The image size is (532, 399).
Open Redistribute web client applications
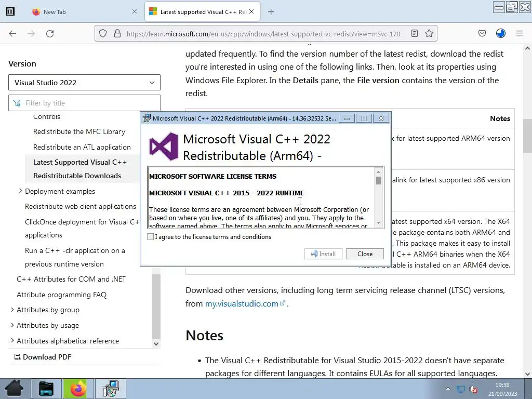pyautogui.click(x=81, y=206)
